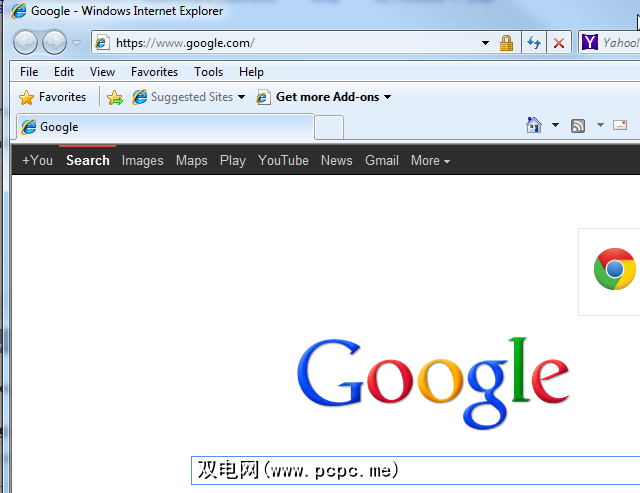
Task: Open the recent pages dropdown arrow
Action: point(77,42)
